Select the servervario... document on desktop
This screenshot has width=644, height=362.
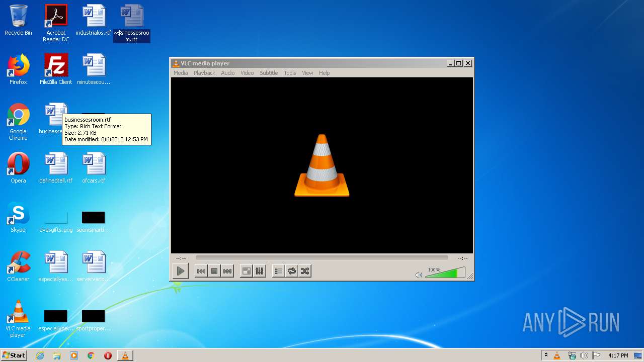coord(94,266)
